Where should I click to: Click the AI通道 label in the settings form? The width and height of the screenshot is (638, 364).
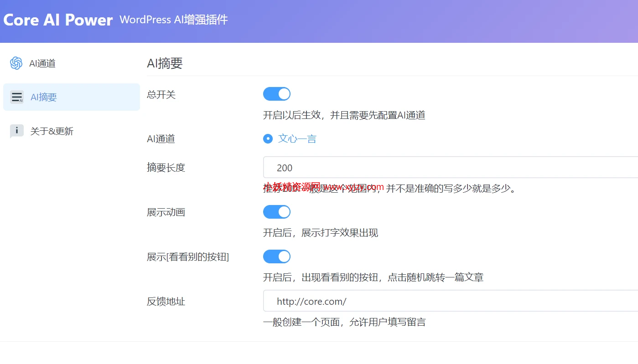click(x=161, y=139)
